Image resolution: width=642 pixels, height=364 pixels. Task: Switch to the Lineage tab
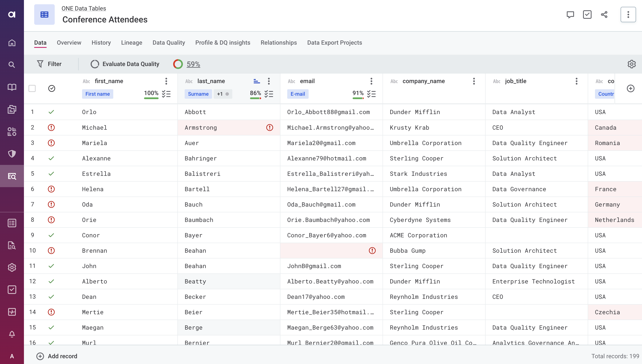(x=132, y=43)
